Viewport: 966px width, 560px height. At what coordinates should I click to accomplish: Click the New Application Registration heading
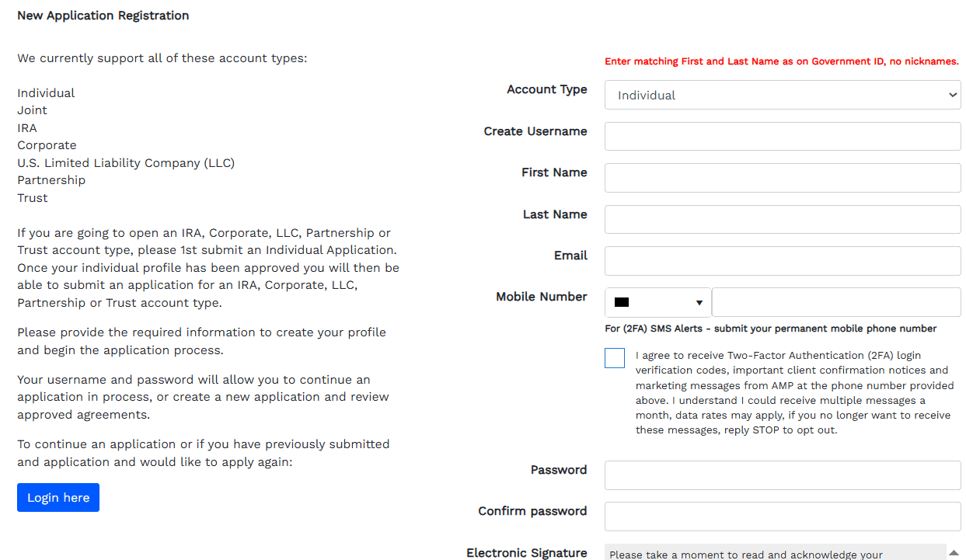click(103, 15)
